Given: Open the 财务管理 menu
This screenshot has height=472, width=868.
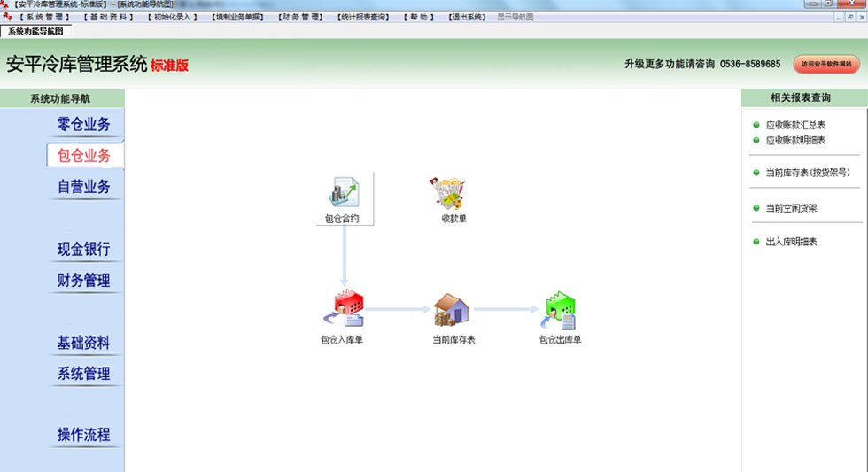Looking at the screenshot, I should point(300,17).
